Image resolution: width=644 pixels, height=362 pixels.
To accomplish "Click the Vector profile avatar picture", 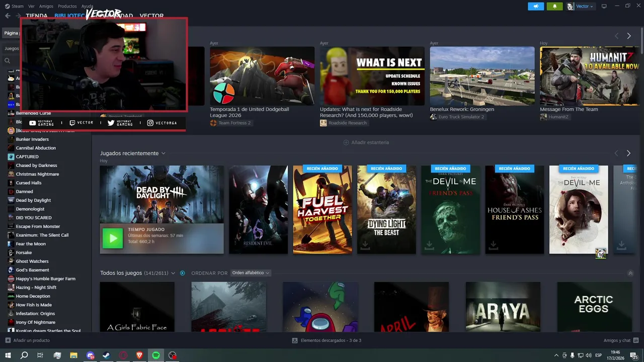I will [x=570, y=6].
